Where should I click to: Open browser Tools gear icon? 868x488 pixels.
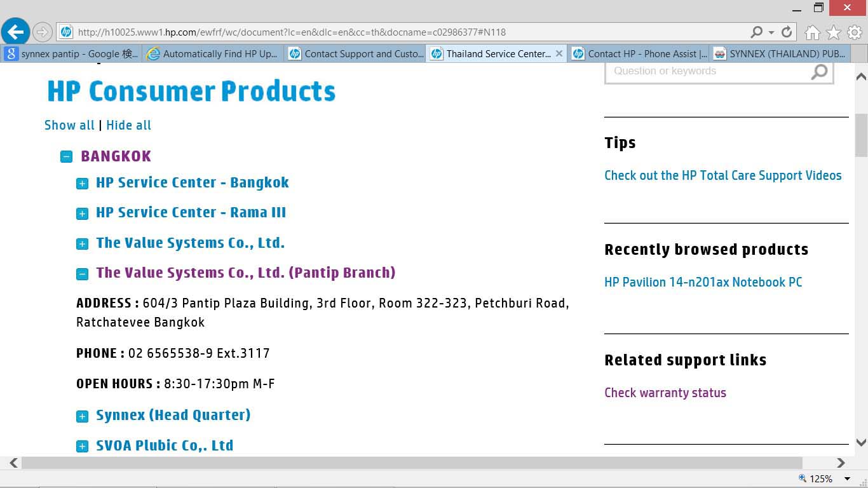click(x=855, y=32)
